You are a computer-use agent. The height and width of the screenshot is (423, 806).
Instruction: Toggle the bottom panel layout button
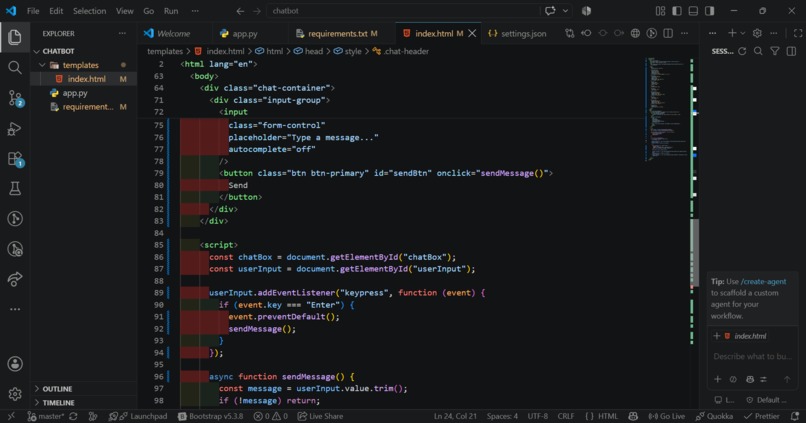pos(693,11)
